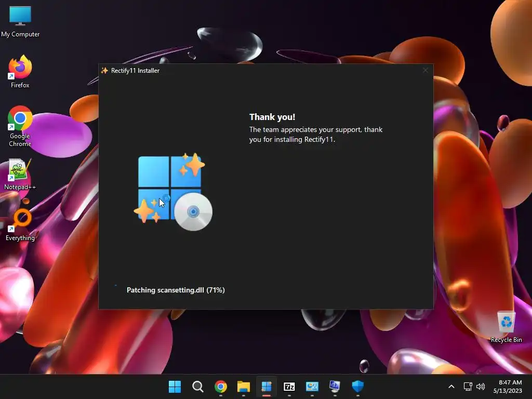Launch Firefox from the desktop
Viewport: 532px width, 399px height.
(20, 72)
